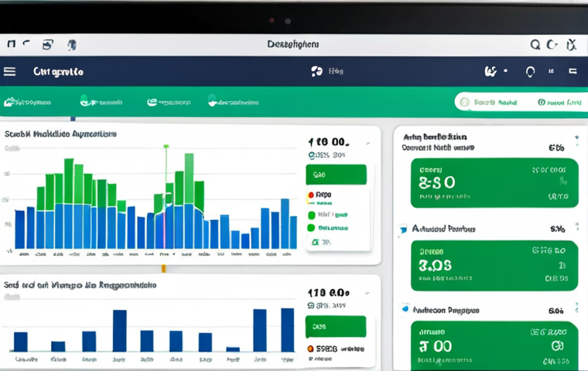The image size is (588, 371).
Task: Click the magnifier search icon in the top white bar
Action: tap(535, 45)
